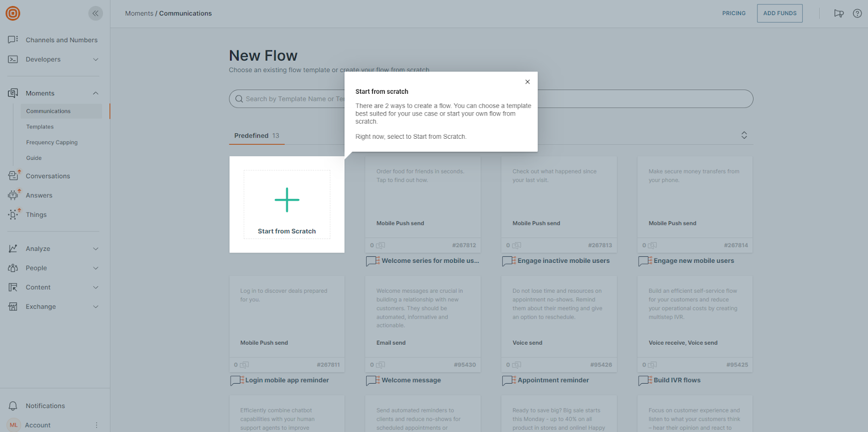Open Welcome message template
Screen dimensions: 868x432
411,380
